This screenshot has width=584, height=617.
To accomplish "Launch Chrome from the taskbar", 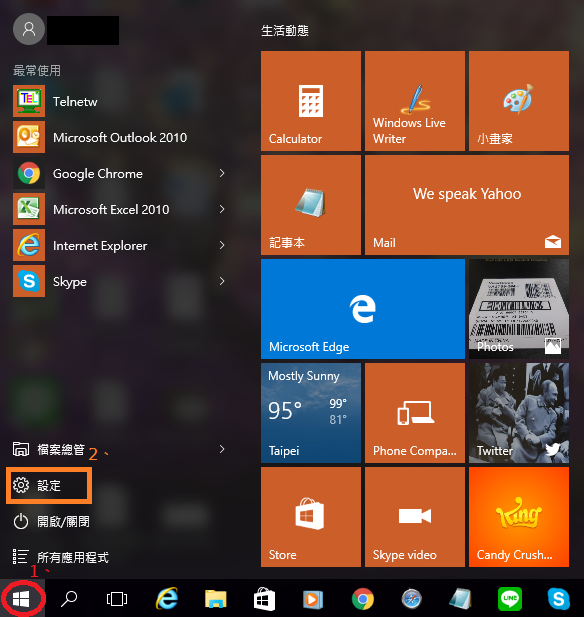I will click(x=362, y=599).
